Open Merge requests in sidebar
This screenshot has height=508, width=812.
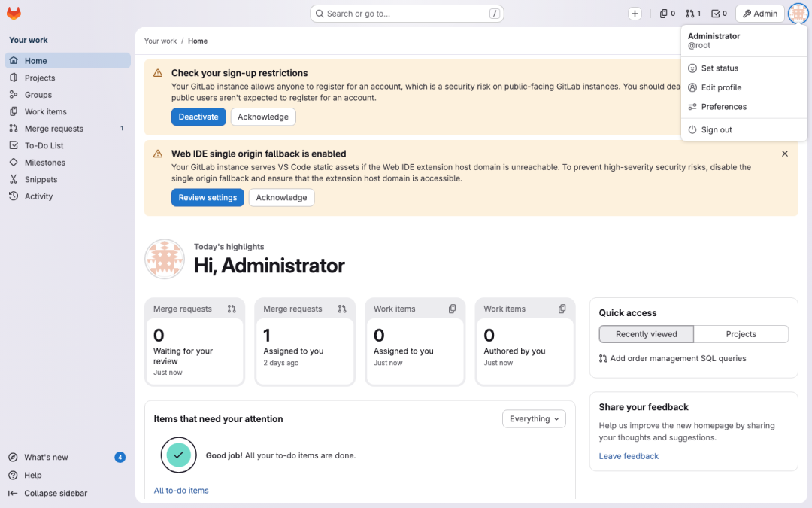[x=68, y=129]
